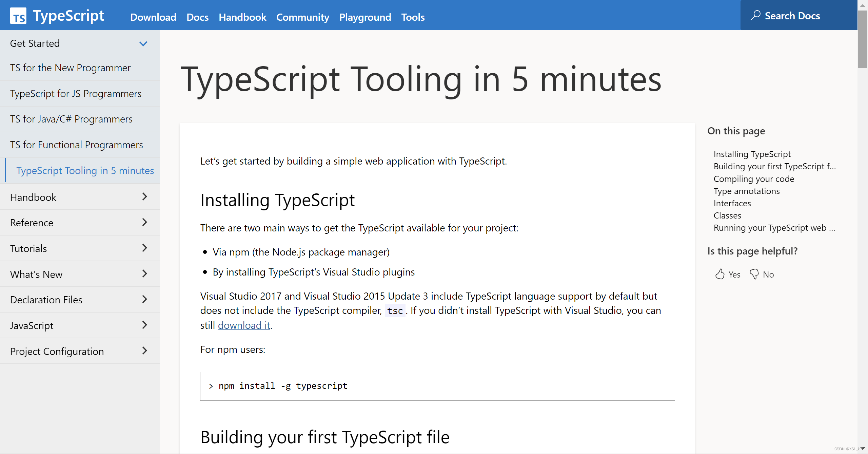Expand the Handbook sidebar section
This screenshot has width=868, height=454.
[x=145, y=197]
